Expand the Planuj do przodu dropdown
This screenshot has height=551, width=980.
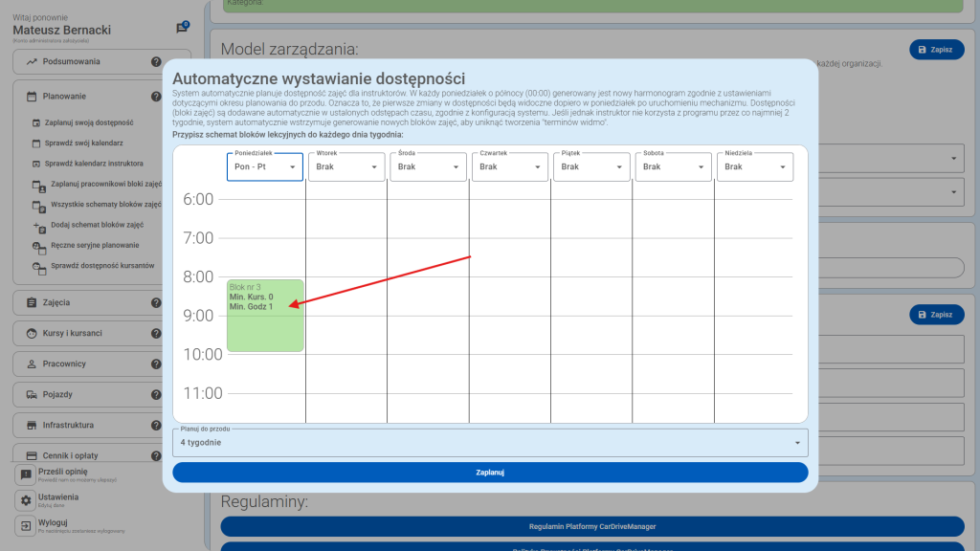490,443
